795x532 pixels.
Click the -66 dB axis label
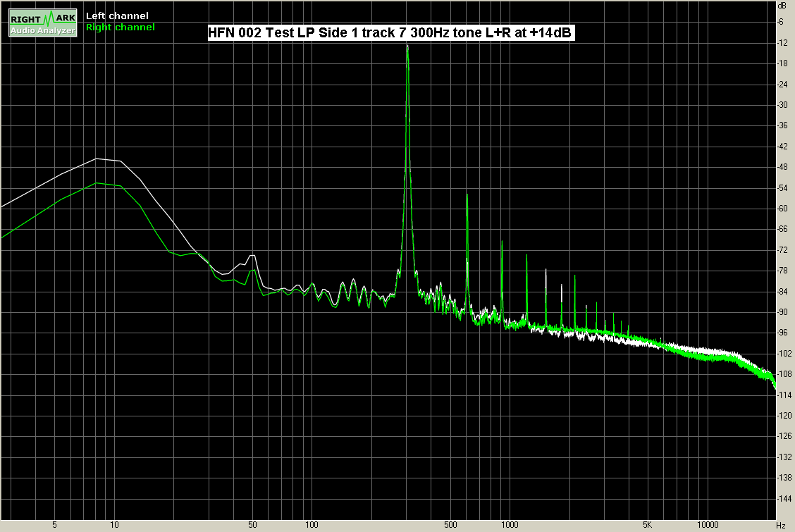(782, 229)
